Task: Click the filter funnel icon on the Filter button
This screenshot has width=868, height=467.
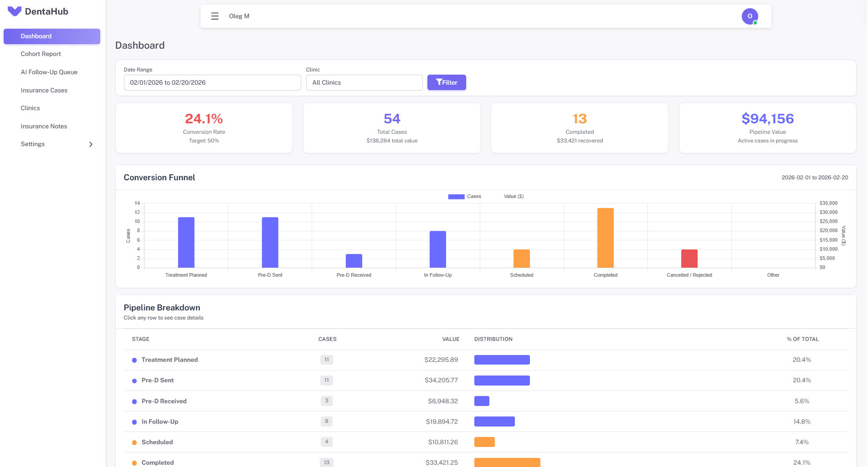Action: pos(439,82)
